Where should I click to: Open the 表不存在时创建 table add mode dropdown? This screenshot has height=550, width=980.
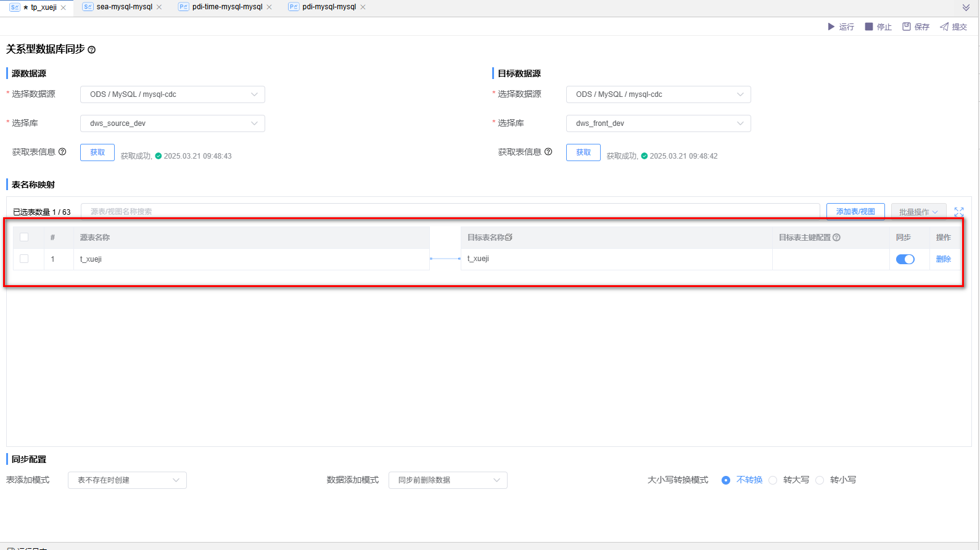(127, 480)
